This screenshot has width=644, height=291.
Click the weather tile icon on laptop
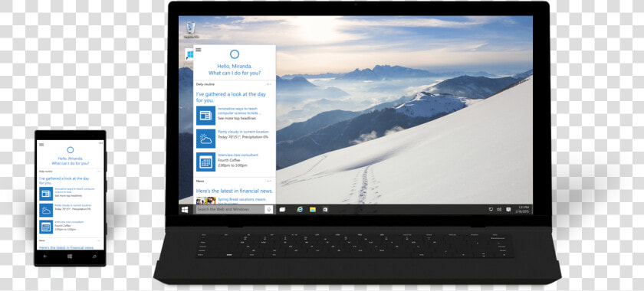pos(205,139)
